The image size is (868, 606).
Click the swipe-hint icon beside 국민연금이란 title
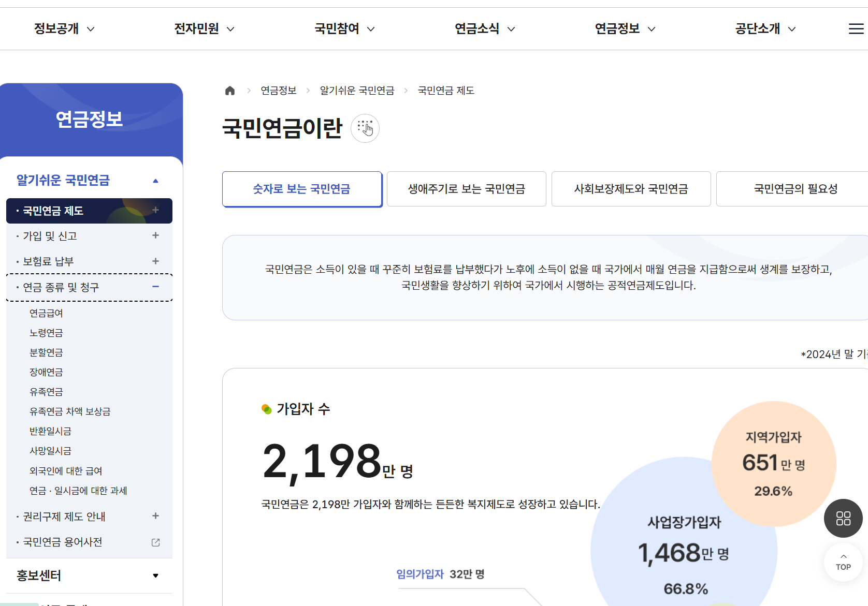(x=365, y=128)
